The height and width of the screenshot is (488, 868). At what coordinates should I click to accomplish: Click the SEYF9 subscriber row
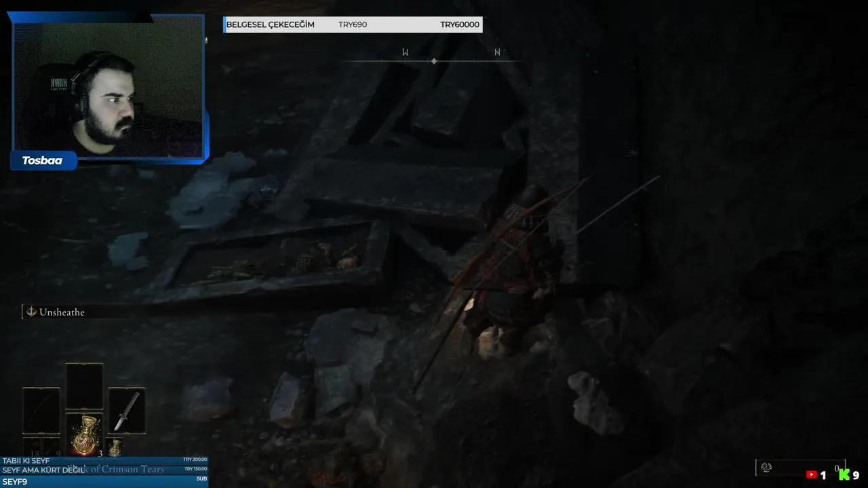pyautogui.click(x=104, y=481)
